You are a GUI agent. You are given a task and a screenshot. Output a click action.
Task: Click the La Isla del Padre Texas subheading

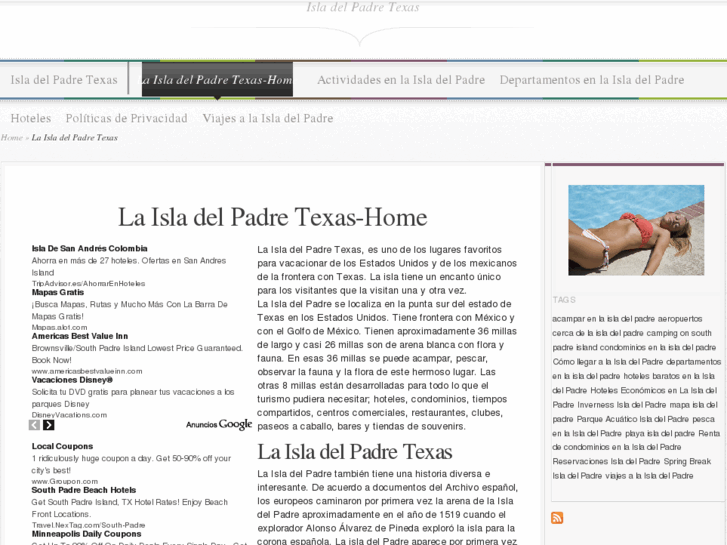point(355,452)
